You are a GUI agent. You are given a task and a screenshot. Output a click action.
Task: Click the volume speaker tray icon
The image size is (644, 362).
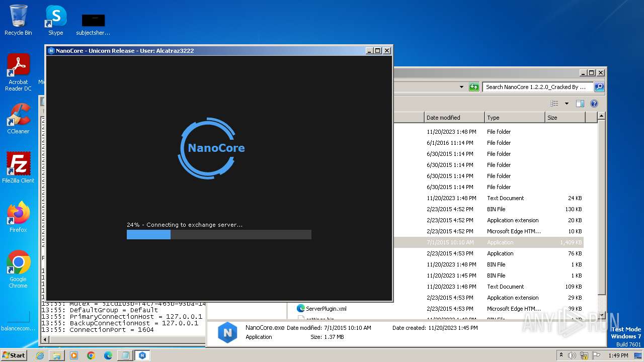[x=572, y=355]
